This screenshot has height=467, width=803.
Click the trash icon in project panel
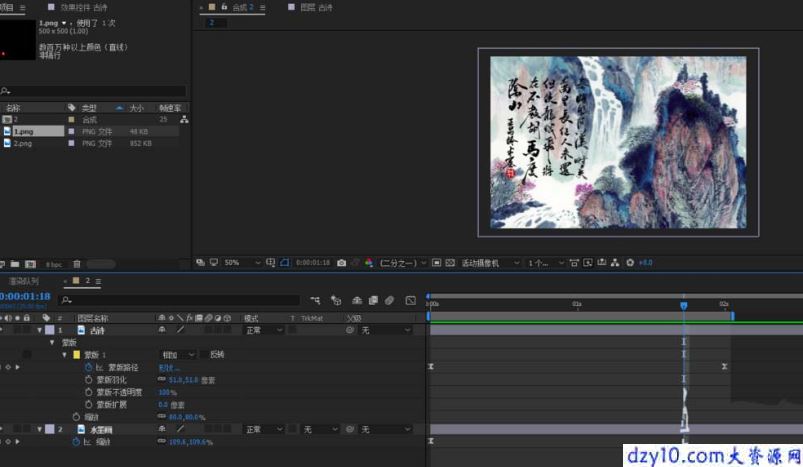77,264
